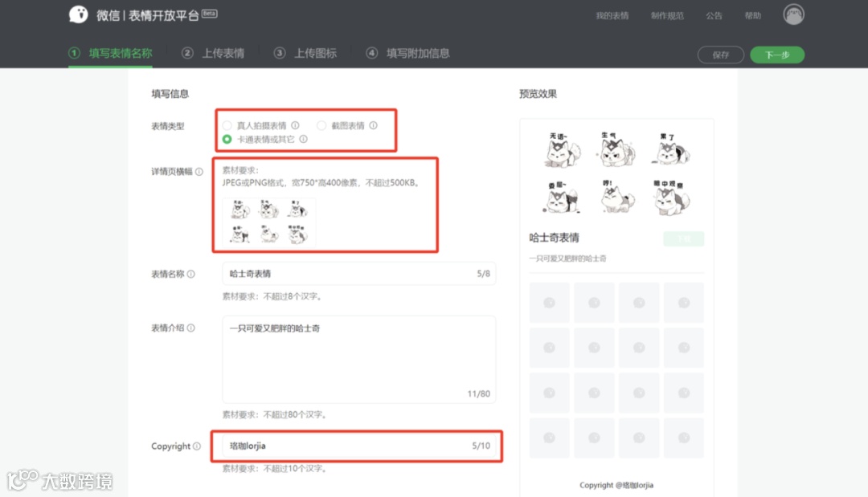This screenshot has width=868, height=497.
Task: Select the 卡通表情或其它 radio option
Action: pyautogui.click(x=227, y=140)
